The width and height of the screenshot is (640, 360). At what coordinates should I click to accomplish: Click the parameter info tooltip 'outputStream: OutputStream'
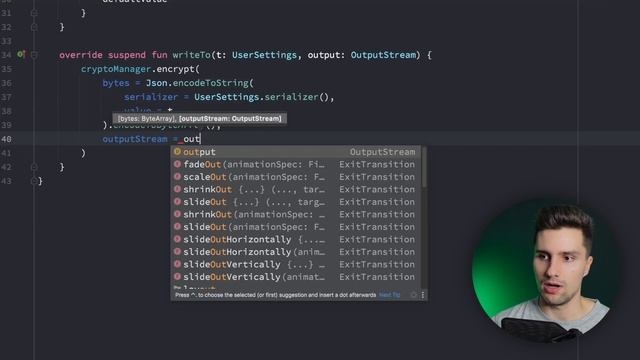tap(230, 119)
